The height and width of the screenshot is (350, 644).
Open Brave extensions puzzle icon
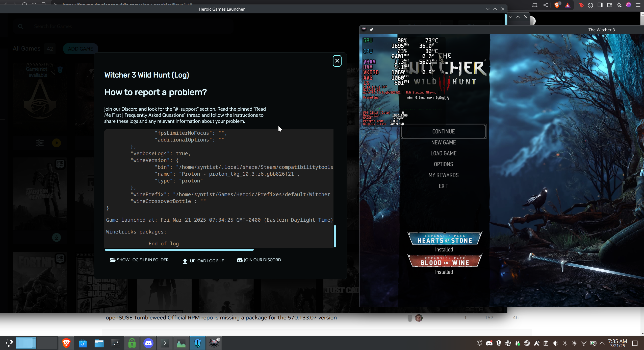tap(590, 5)
